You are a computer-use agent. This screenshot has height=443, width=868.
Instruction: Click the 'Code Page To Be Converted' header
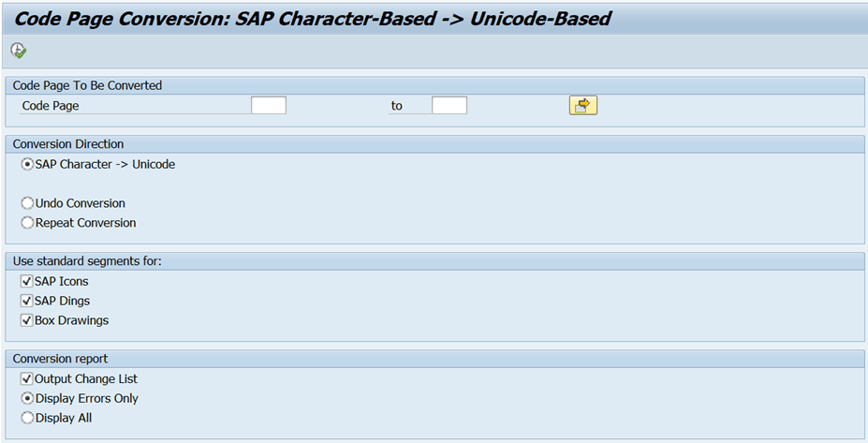pyautogui.click(x=87, y=85)
